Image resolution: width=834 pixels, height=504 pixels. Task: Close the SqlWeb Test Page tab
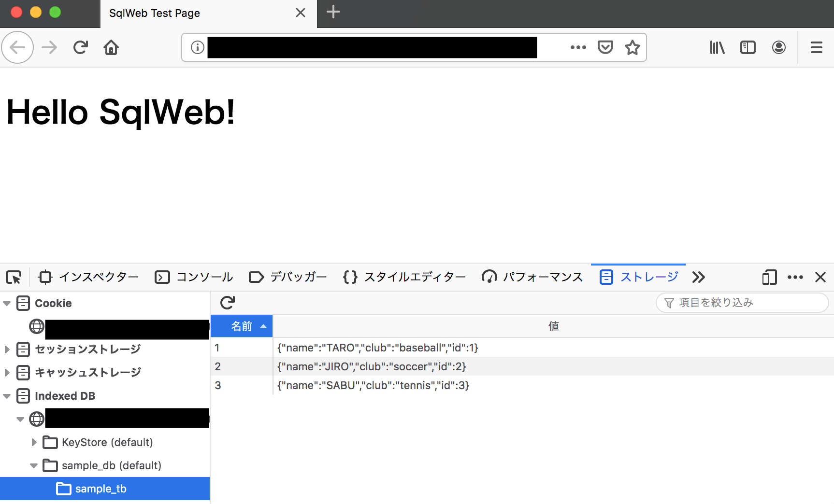click(x=301, y=13)
